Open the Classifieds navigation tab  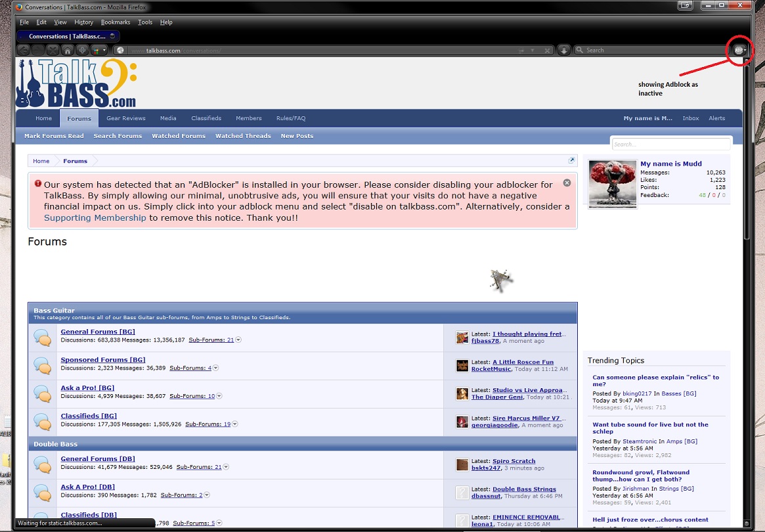pos(206,118)
